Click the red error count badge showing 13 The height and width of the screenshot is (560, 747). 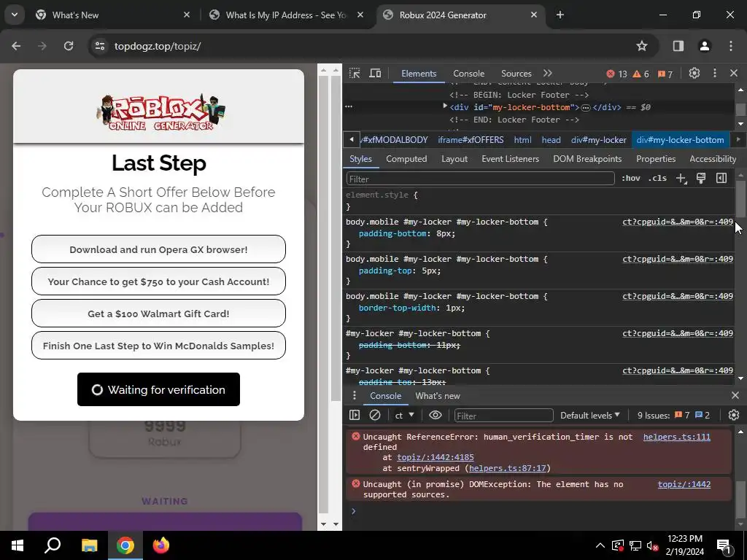coord(616,74)
